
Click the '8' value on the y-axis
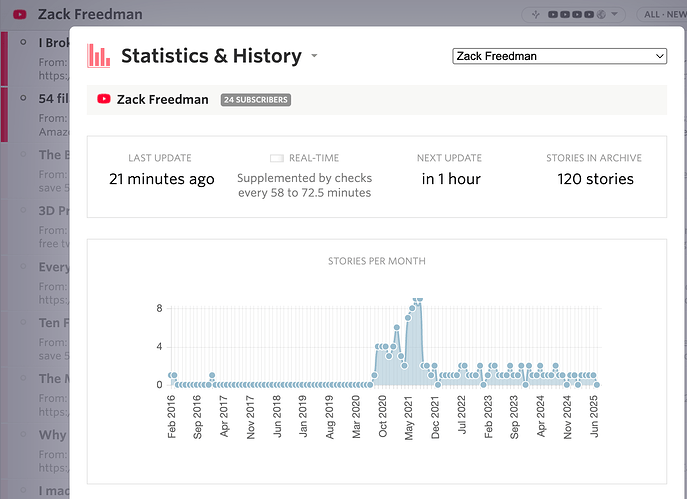[x=159, y=308]
